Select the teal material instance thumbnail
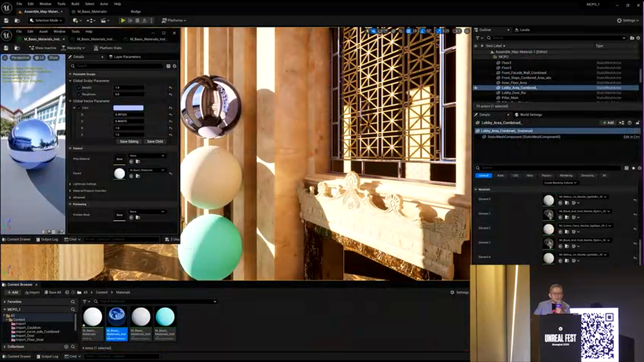 (x=165, y=317)
